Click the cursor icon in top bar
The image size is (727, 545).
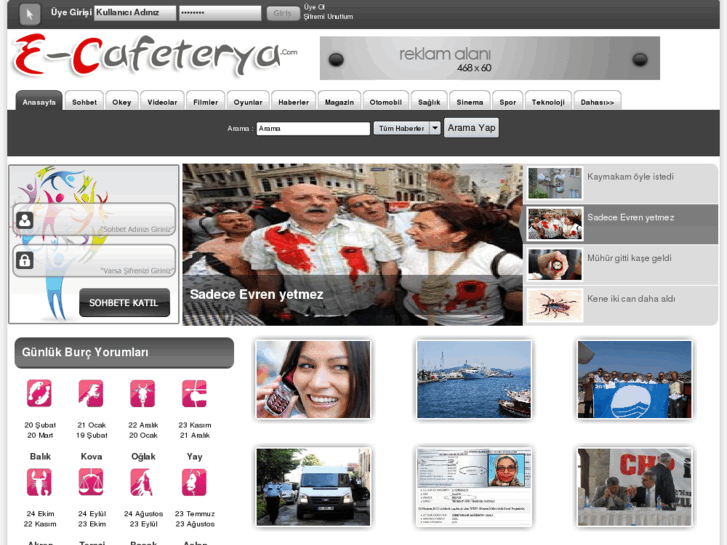click(x=30, y=14)
